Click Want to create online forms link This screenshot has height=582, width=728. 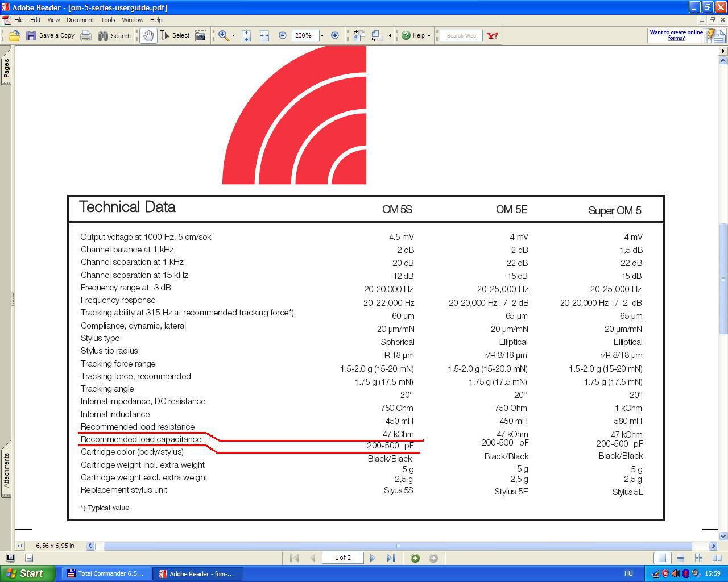coord(676,35)
